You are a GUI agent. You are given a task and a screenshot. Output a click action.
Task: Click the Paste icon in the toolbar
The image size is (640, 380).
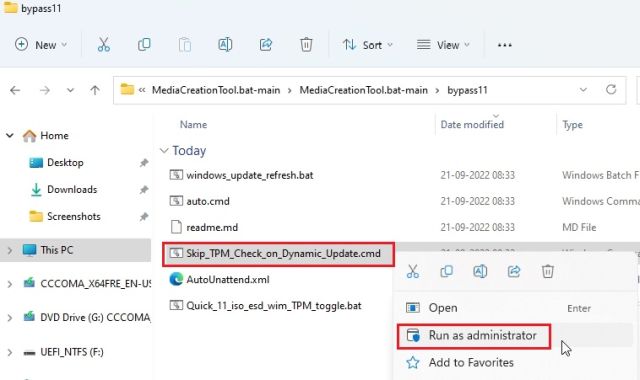[x=184, y=44]
